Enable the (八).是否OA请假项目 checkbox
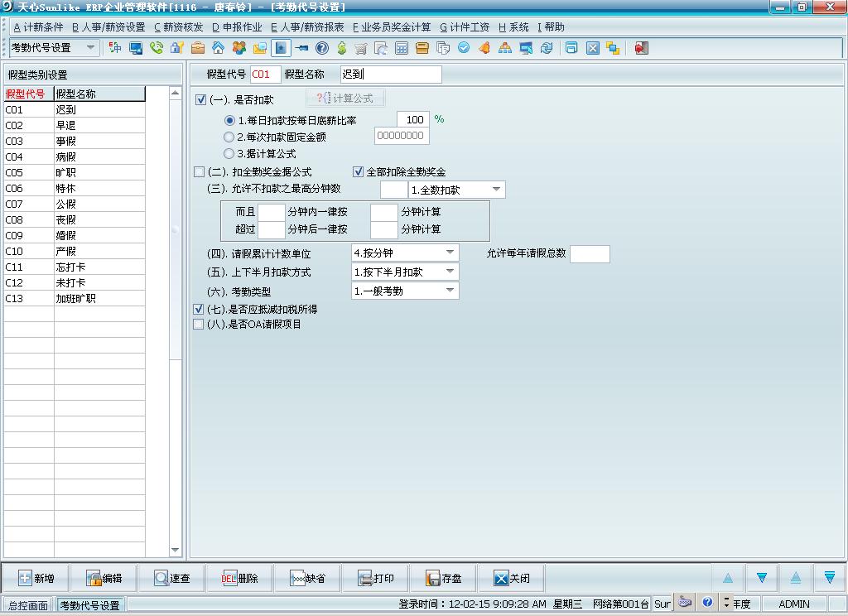This screenshot has height=616, width=848. click(x=199, y=325)
